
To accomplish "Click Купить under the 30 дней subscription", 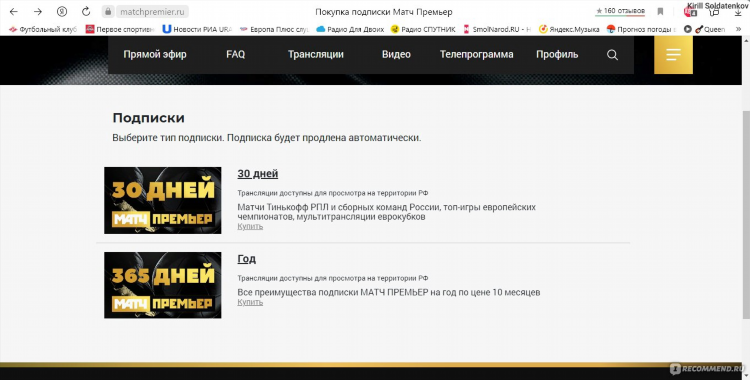I will coord(250,226).
